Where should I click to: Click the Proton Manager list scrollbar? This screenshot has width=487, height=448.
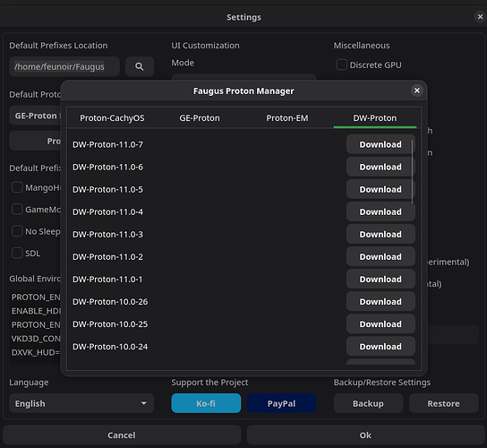(x=413, y=172)
